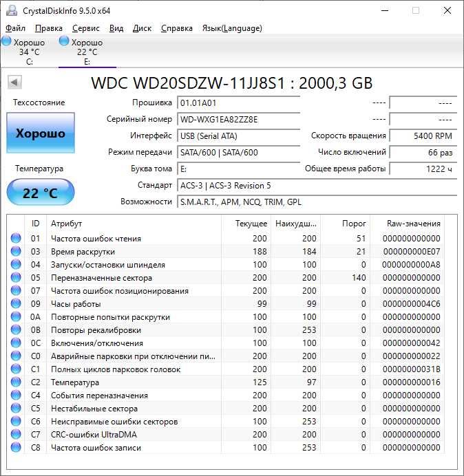The image size is (464, 476).
Task: Open the Правка menu
Action: [49, 28]
